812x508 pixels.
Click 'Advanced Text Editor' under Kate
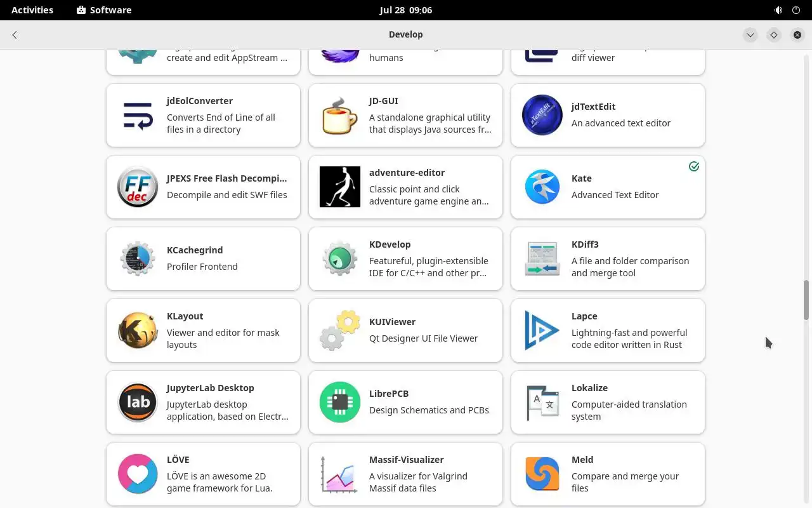pyautogui.click(x=615, y=195)
